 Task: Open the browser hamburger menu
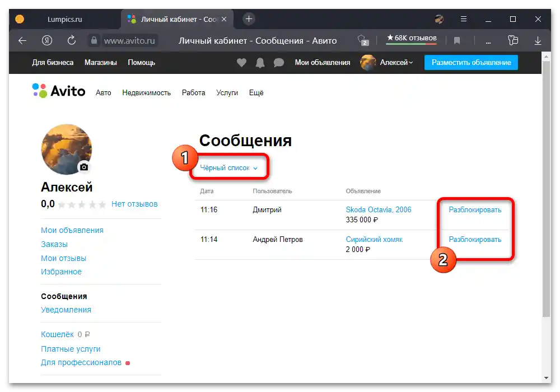[464, 19]
